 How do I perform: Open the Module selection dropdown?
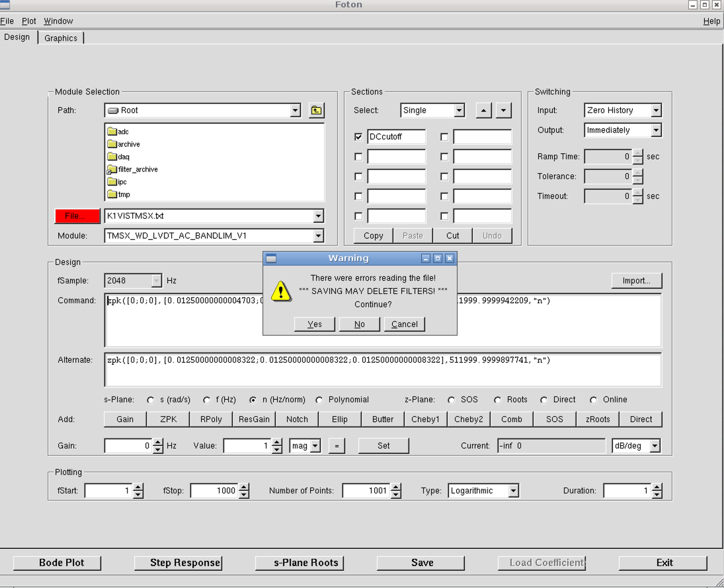[x=318, y=236]
